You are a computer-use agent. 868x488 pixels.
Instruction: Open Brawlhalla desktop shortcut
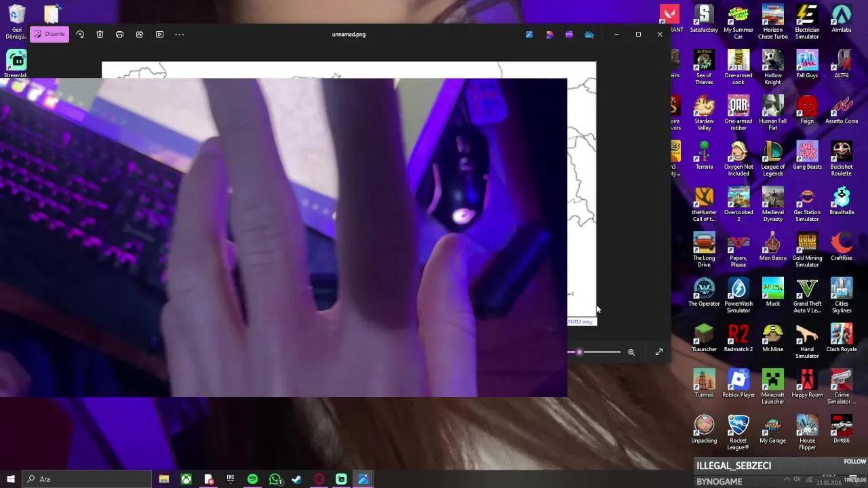click(842, 201)
